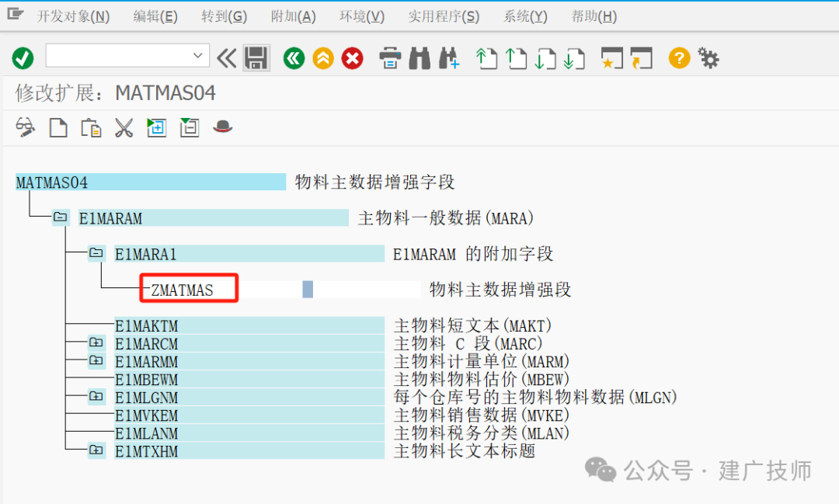
Task: Go to First Page icon
Action: [487, 57]
